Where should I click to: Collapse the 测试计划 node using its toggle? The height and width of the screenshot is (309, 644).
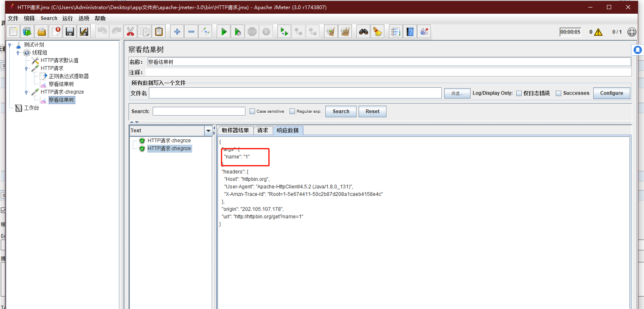10,45
